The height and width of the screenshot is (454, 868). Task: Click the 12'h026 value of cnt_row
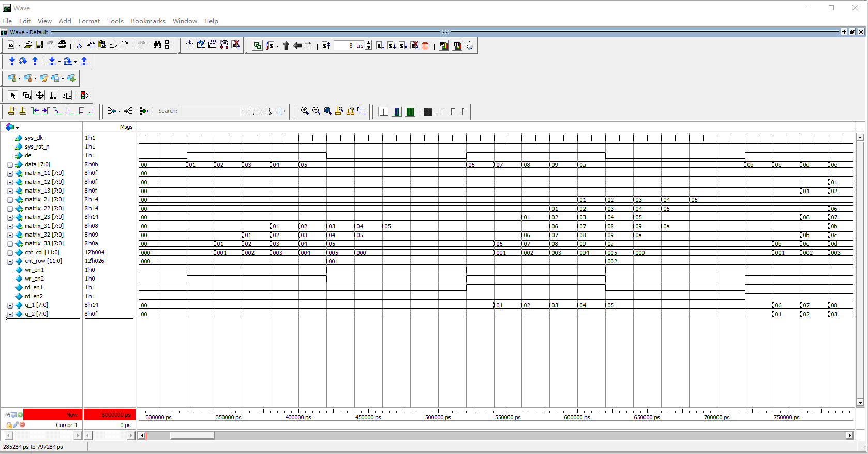pos(95,261)
